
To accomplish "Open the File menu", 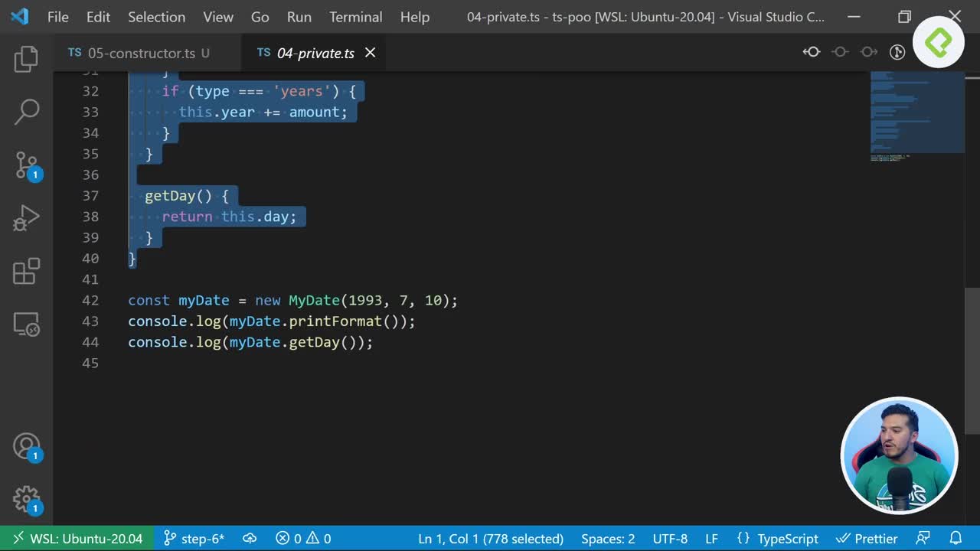I will pos(58,17).
